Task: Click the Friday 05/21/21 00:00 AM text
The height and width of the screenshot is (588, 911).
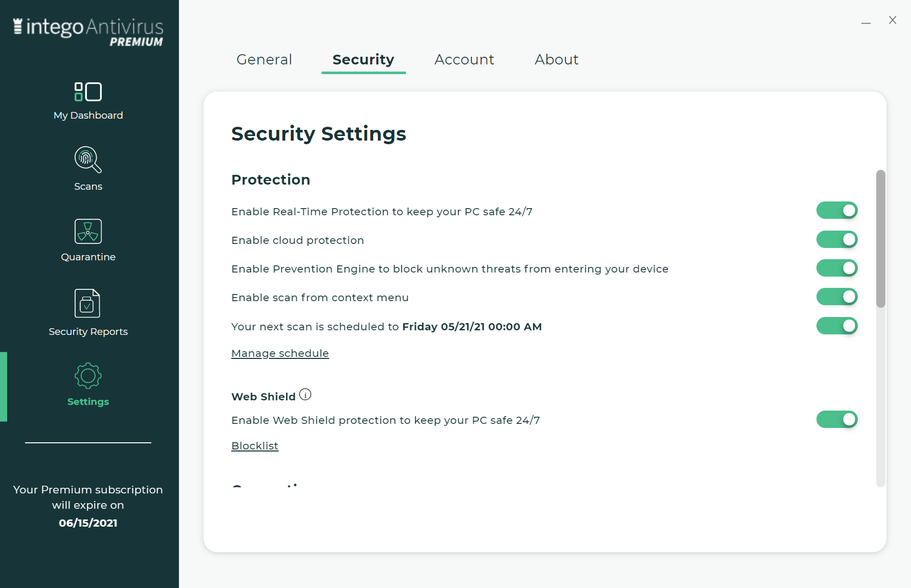Action: (472, 327)
